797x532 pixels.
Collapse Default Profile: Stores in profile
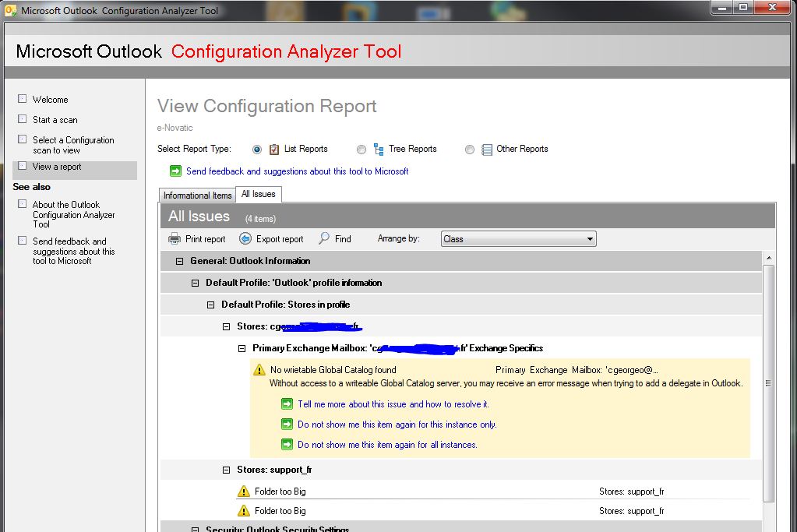point(210,305)
